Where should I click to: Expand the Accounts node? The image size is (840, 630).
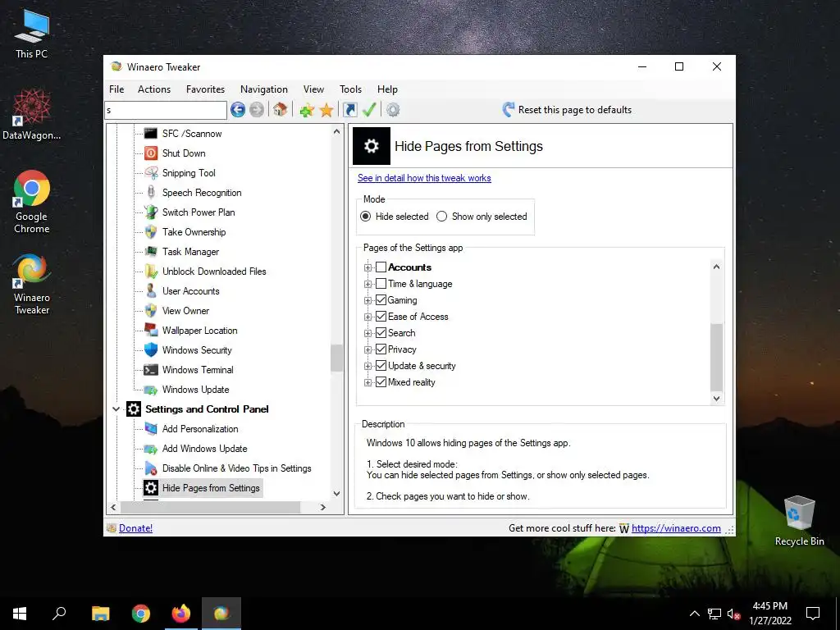[x=368, y=268]
